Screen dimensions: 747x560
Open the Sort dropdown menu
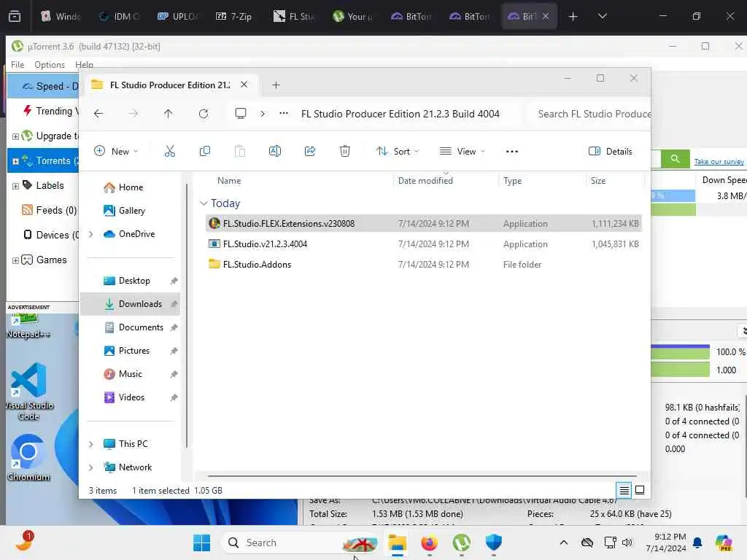[x=398, y=152]
